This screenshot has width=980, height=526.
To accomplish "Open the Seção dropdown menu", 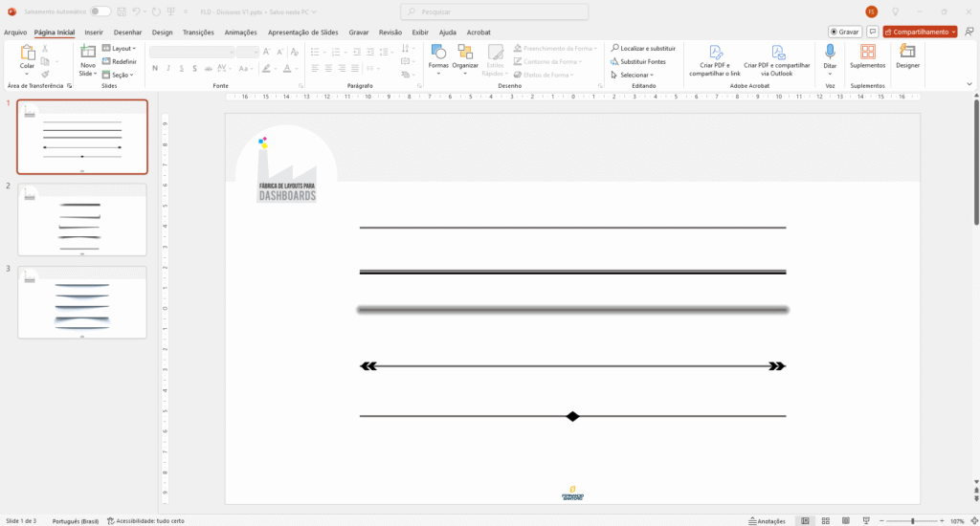I will tap(119, 75).
